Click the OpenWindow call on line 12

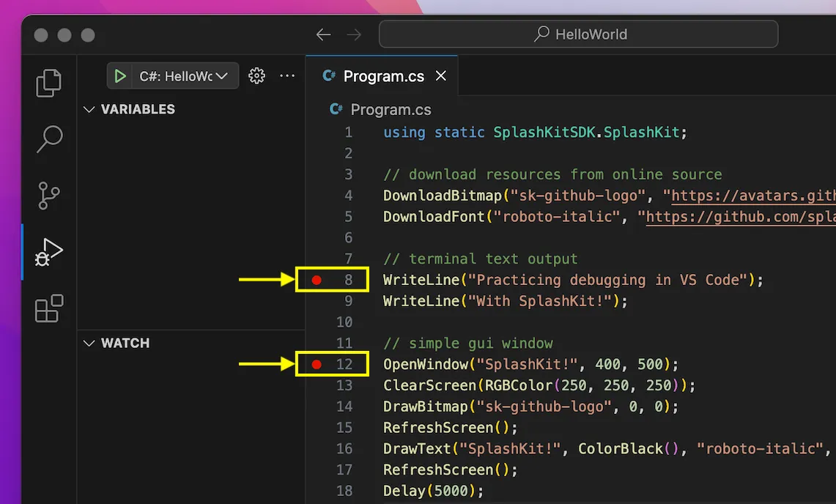click(530, 364)
